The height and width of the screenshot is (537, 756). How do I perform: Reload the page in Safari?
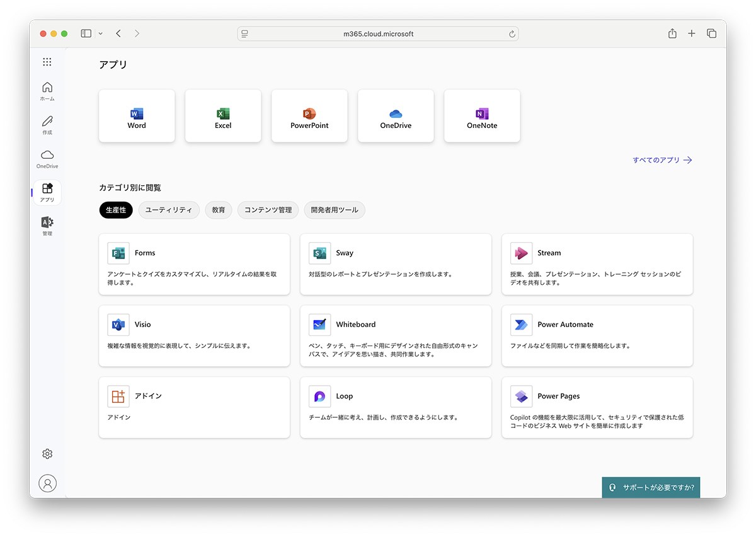tap(512, 34)
